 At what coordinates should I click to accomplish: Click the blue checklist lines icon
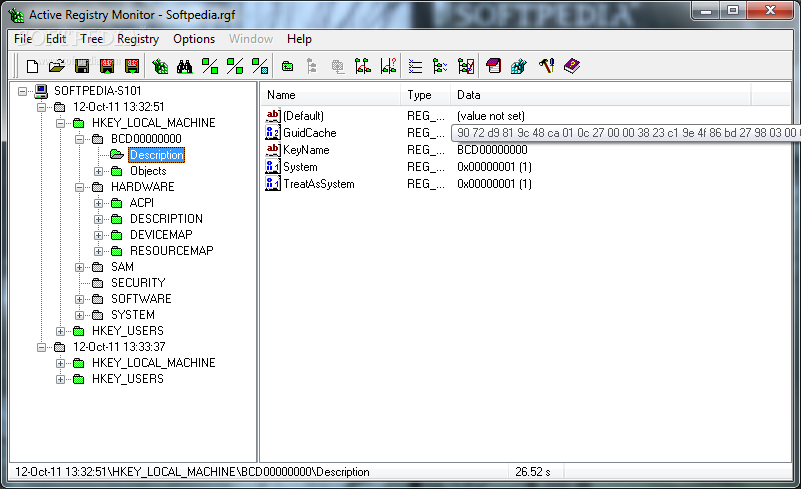(415, 66)
